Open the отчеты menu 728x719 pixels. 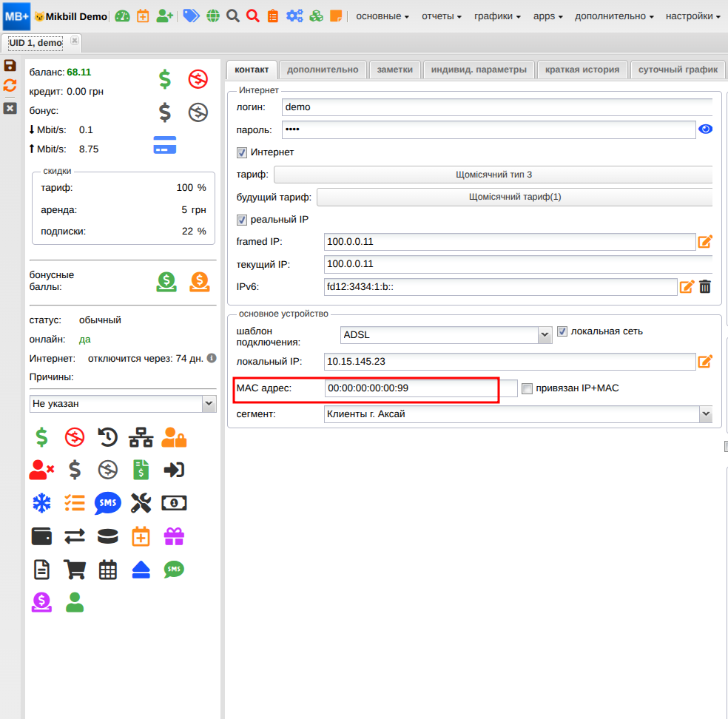point(442,16)
